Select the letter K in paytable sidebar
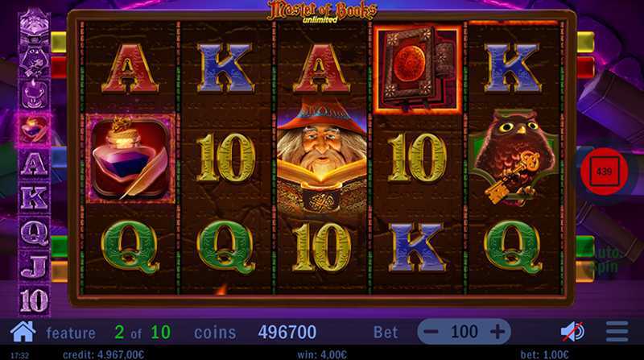The height and width of the screenshot is (360, 644). coord(35,198)
